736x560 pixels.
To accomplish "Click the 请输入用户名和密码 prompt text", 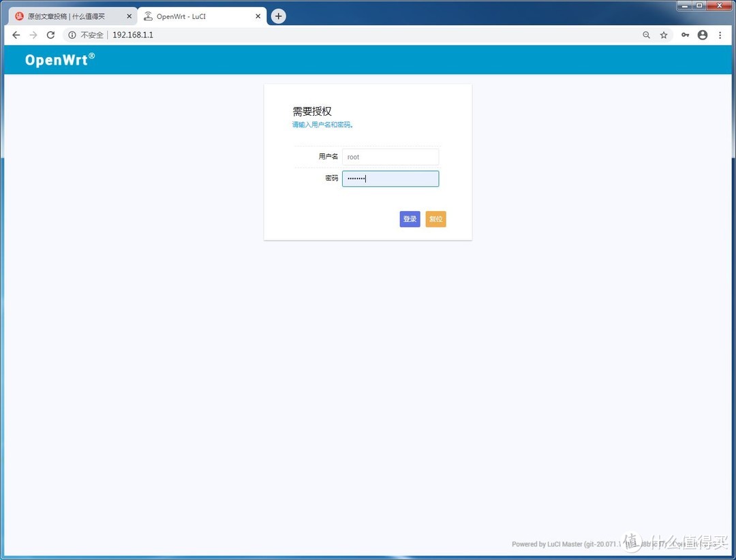I will coord(322,125).
